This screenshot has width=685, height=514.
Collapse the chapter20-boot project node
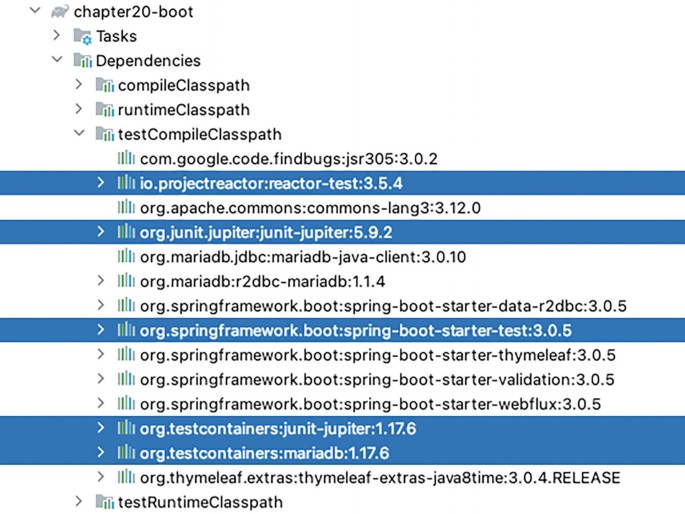(x=36, y=12)
